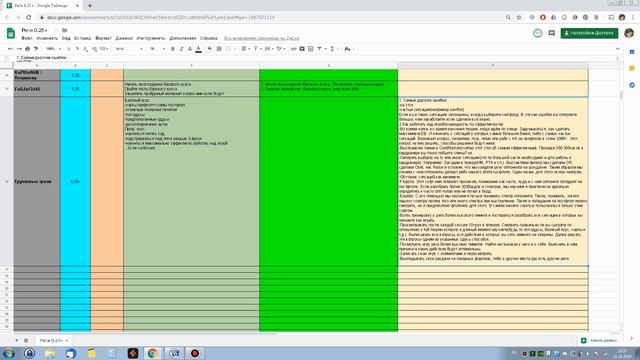Open the zoom level dropdown

pyautogui.click(x=53, y=49)
